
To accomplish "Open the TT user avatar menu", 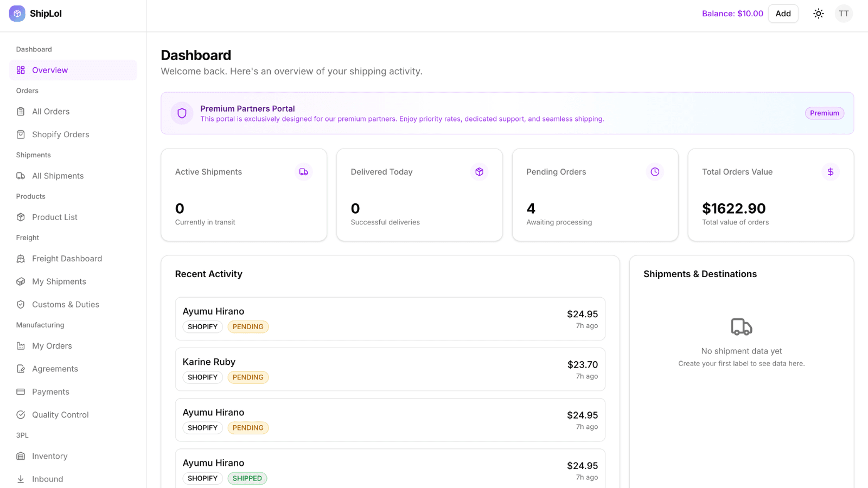I will coord(844,14).
